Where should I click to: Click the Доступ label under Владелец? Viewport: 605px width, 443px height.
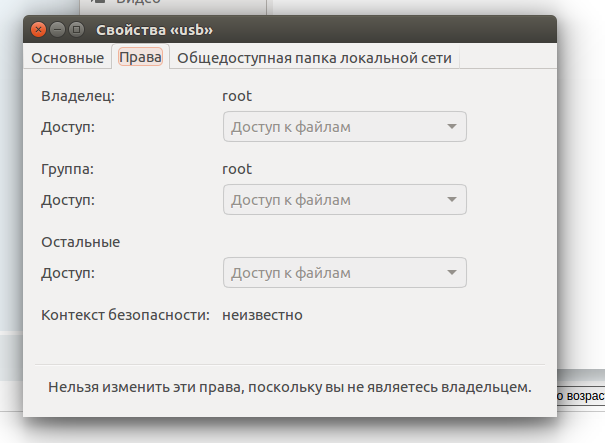coord(68,127)
